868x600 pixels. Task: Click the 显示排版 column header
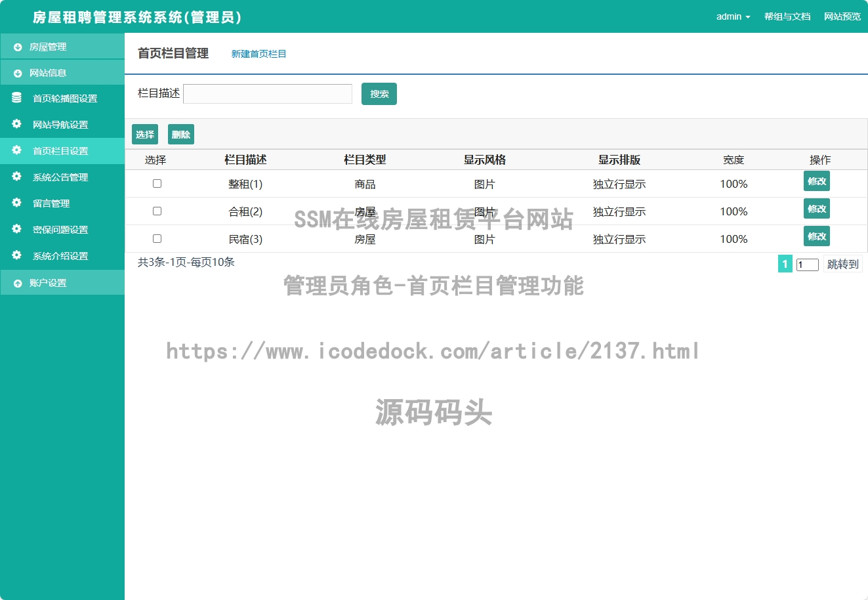(x=619, y=160)
